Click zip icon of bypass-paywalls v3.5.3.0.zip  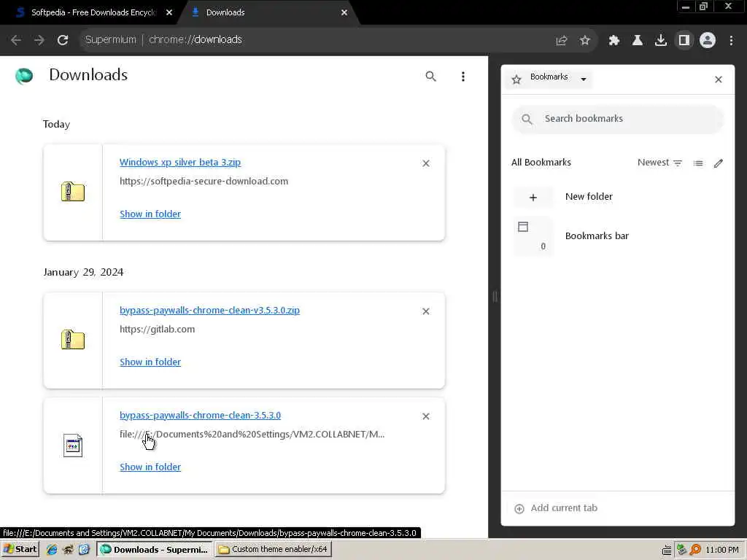click(x=73, y=340)
